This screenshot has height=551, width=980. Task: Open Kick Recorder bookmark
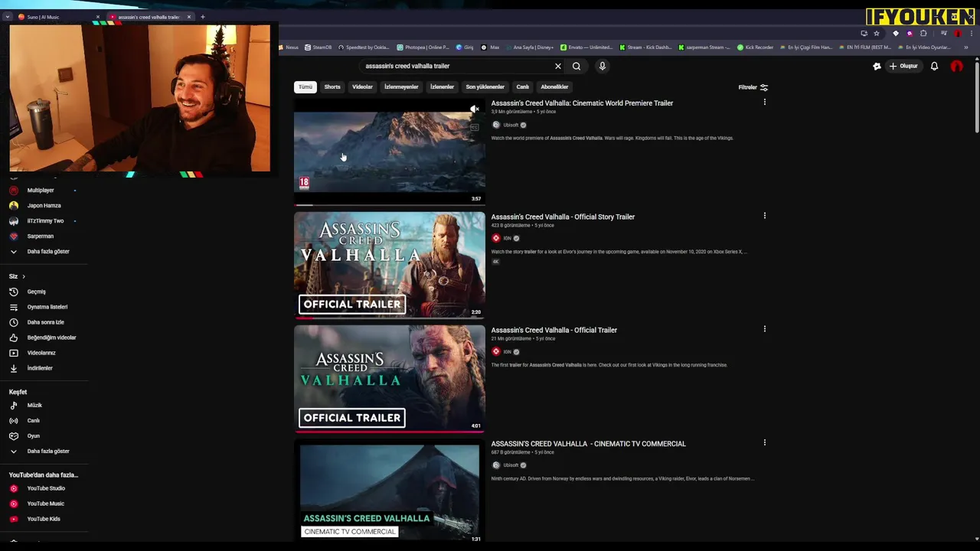755,47
